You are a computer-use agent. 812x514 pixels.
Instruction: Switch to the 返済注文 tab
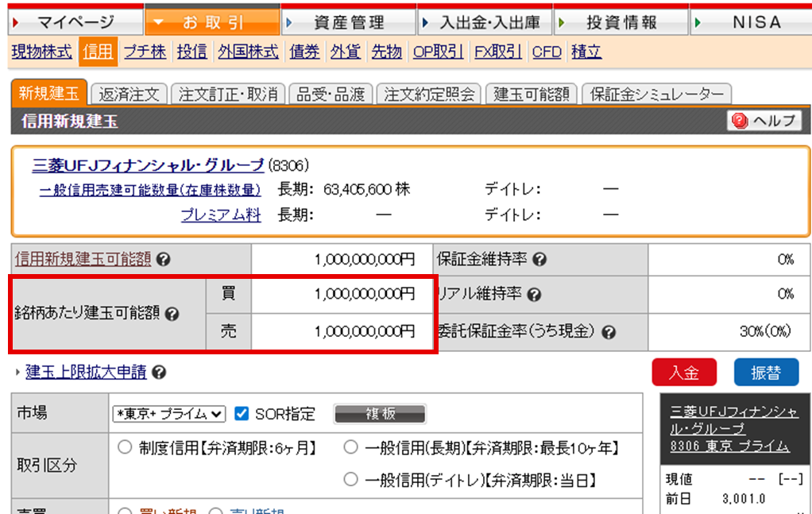coord(129,95)
